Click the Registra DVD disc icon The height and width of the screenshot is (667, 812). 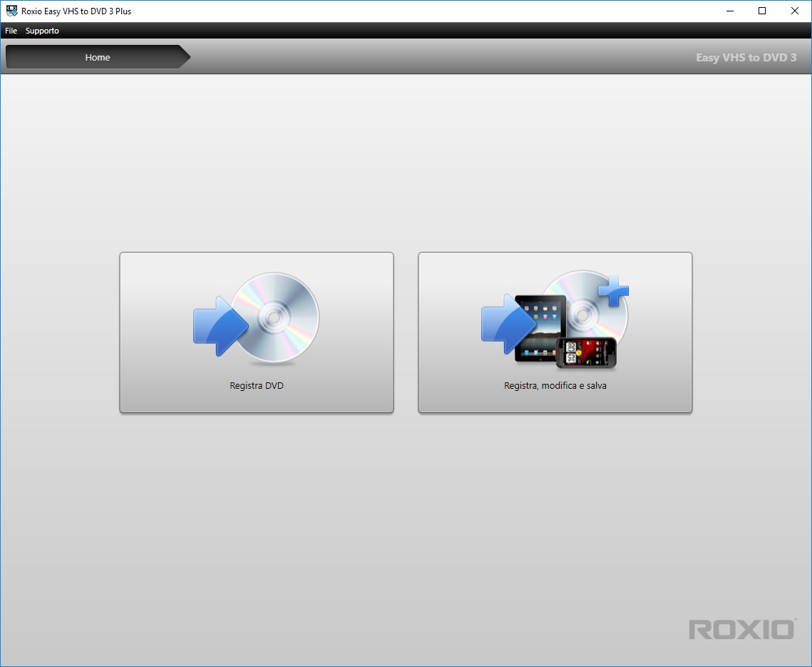[257, 318]
